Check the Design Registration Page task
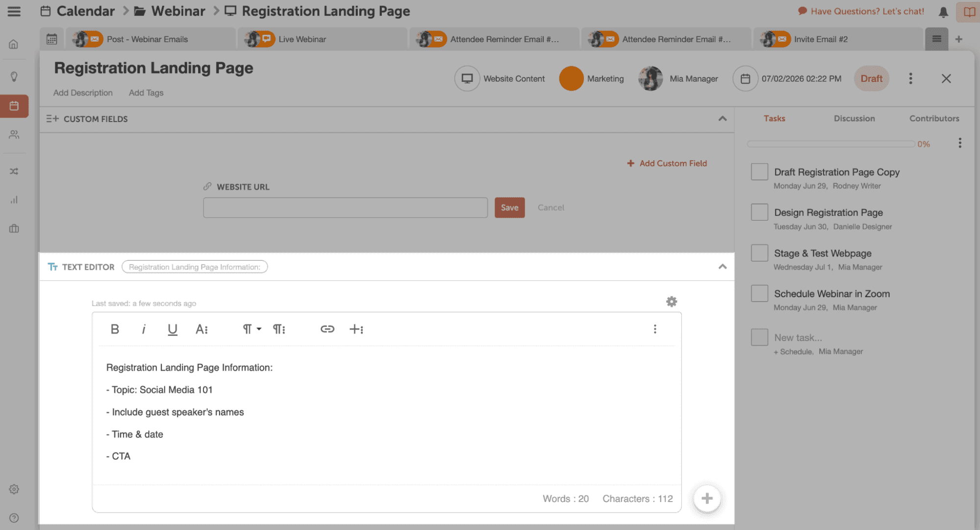This screenshot has width=980, height=530. point(759,212)
